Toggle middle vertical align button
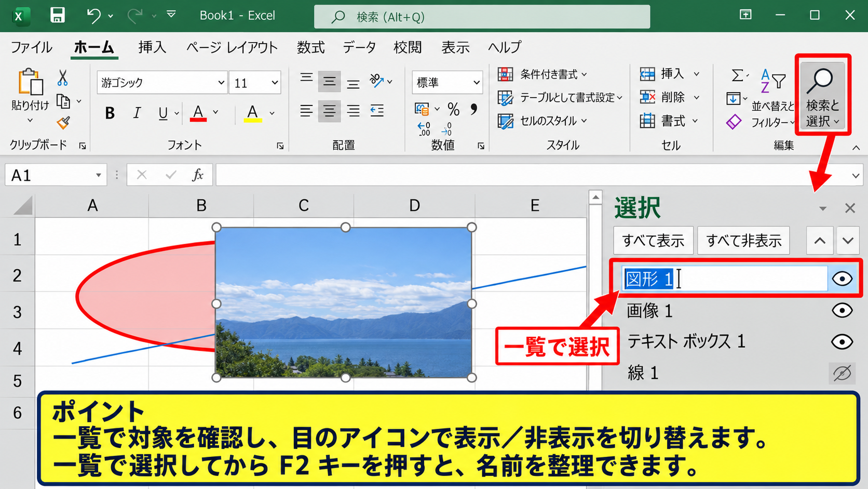This screenshot has height=489, width=868. [329, 81]
